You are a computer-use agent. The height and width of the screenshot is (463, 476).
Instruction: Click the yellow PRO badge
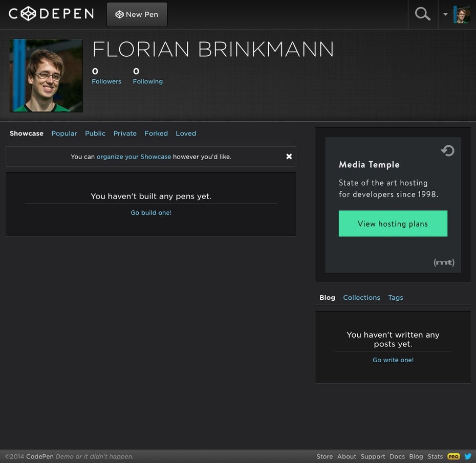pyautogui.click(x=453, y=456)
